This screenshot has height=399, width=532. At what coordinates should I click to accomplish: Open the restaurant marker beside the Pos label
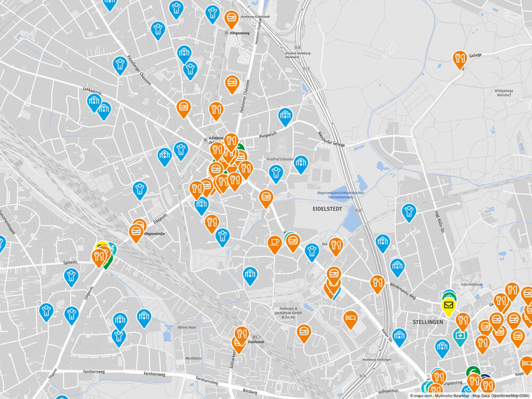pyautogui.click(x=336, y=245)
